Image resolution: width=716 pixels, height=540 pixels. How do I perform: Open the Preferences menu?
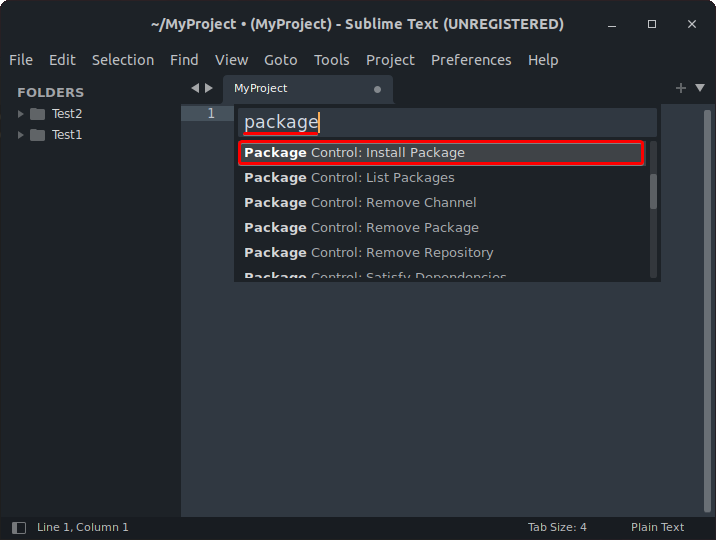(x=471, y=60)
